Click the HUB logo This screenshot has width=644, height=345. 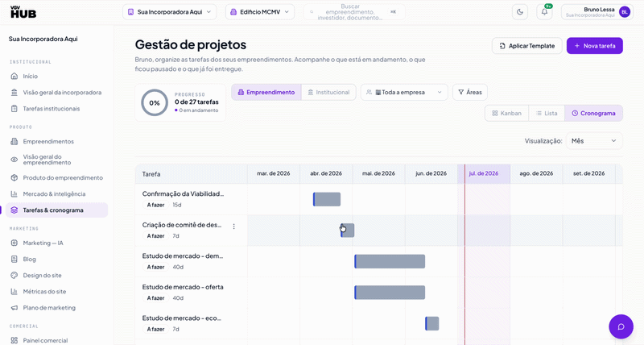[x=23, y=12]
